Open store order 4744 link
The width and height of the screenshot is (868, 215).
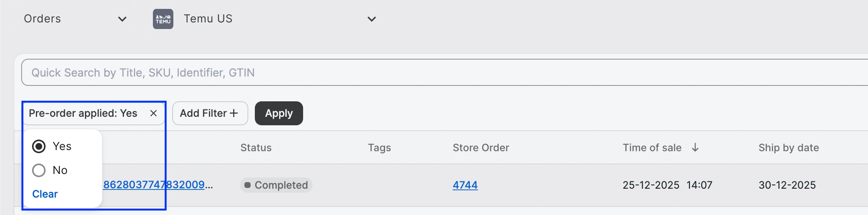465,185
